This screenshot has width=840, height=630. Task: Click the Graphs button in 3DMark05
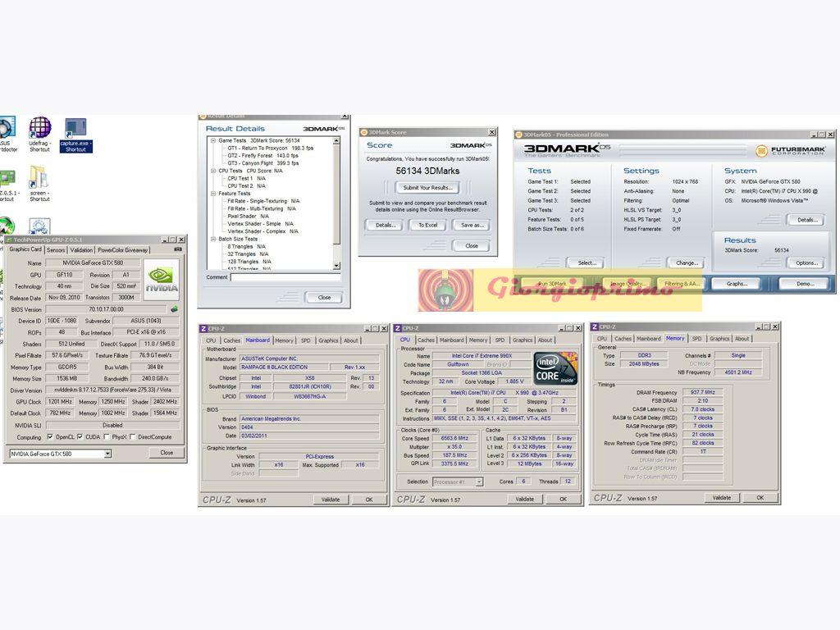pyautogui.click(x=737, y=284)
